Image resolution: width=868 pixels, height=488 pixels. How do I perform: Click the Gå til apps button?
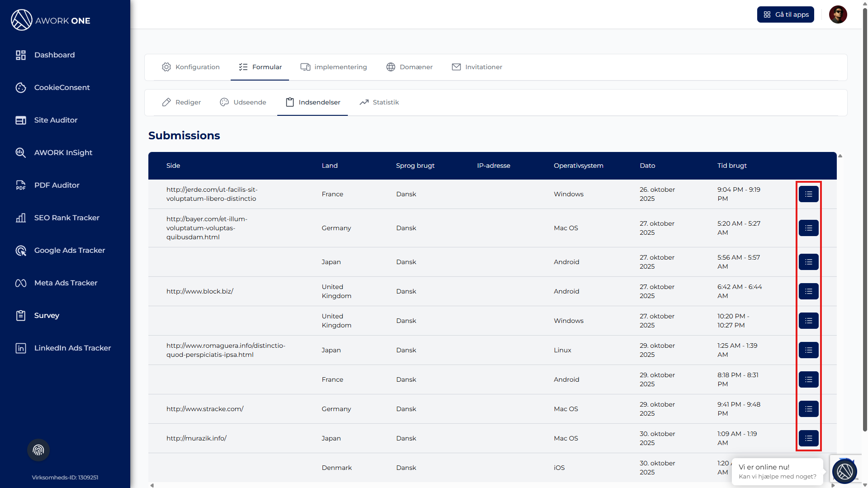click(x=786, y=14)
